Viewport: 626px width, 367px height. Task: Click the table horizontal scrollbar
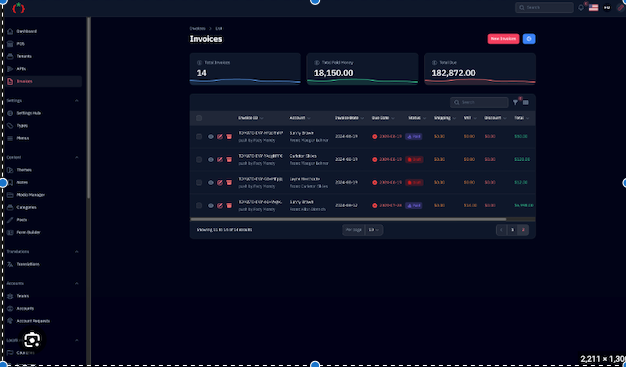coord(348,219)
